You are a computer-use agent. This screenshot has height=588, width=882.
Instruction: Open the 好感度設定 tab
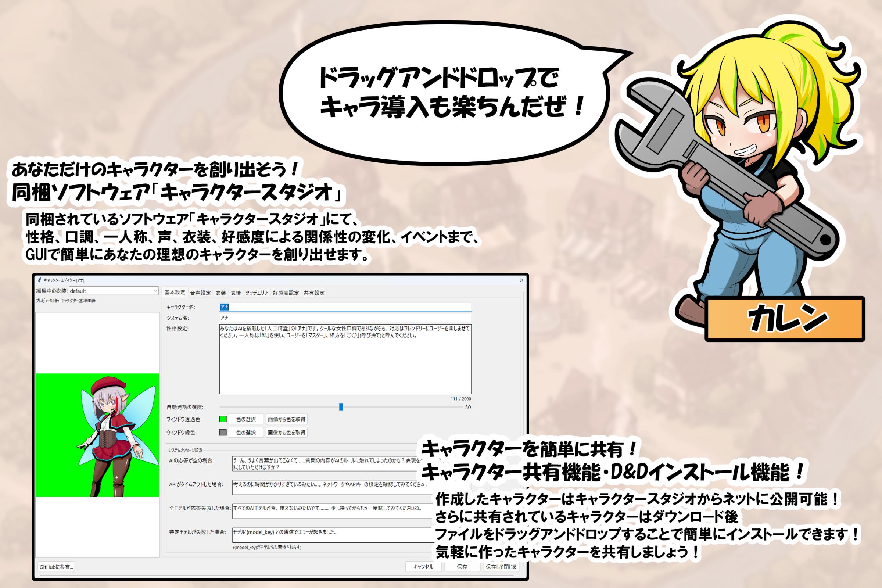point(286,293)
